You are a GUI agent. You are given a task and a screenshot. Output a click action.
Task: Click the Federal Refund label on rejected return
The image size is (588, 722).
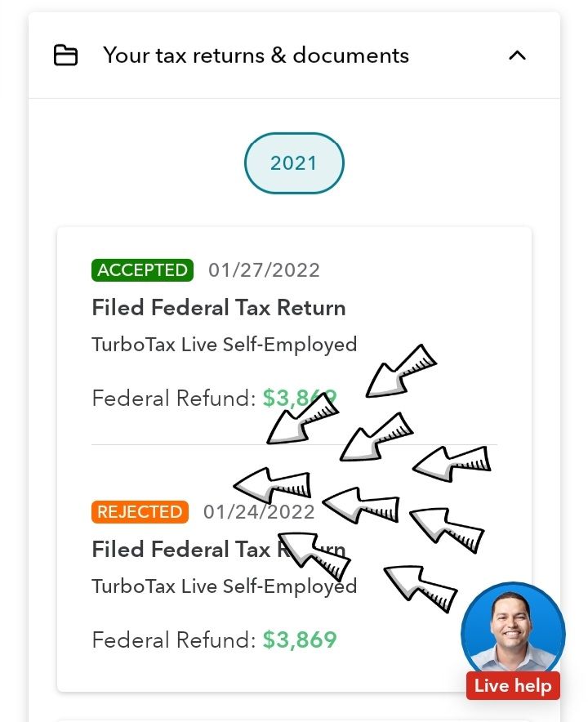pyautogui.click(x=174, y=640)
